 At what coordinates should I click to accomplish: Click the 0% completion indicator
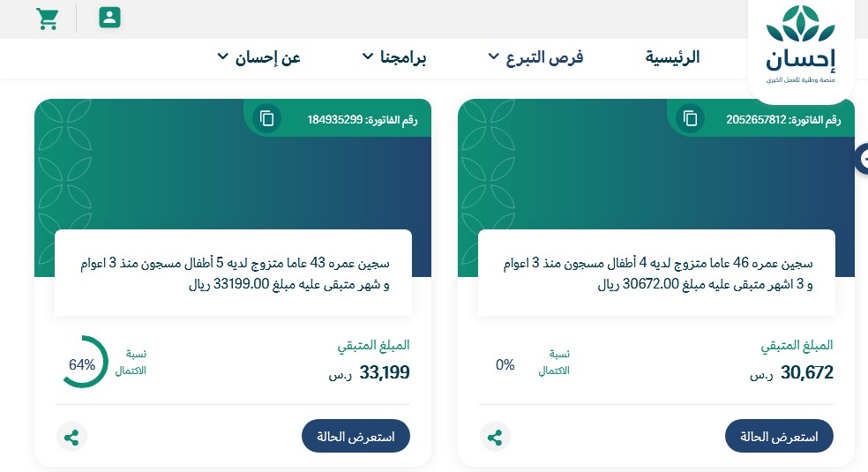click(x=505, y=364)
